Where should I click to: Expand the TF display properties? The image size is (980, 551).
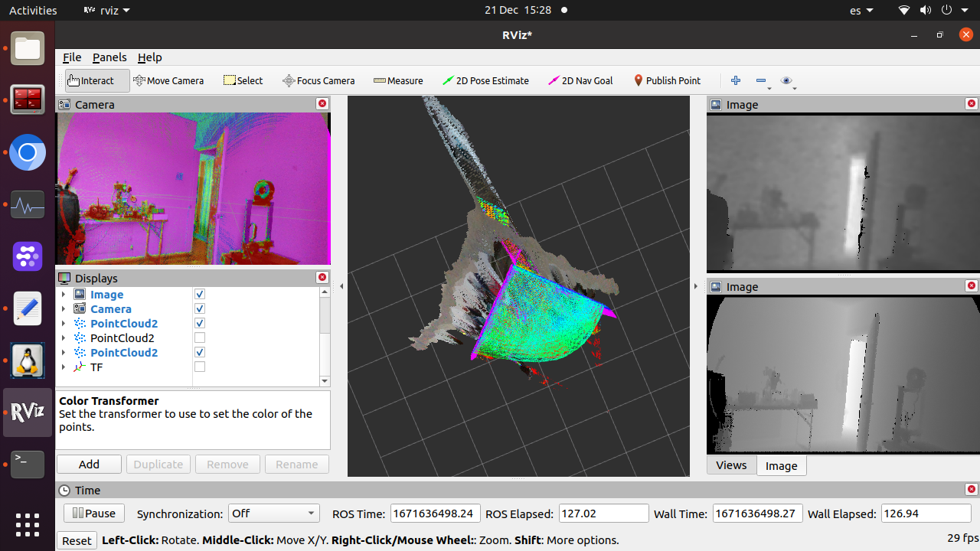pos(64,367)
